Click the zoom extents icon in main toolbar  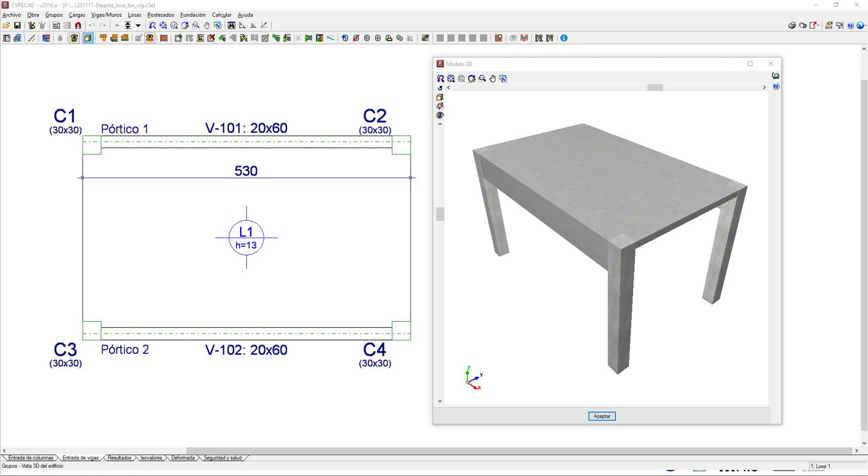[163, 25]
